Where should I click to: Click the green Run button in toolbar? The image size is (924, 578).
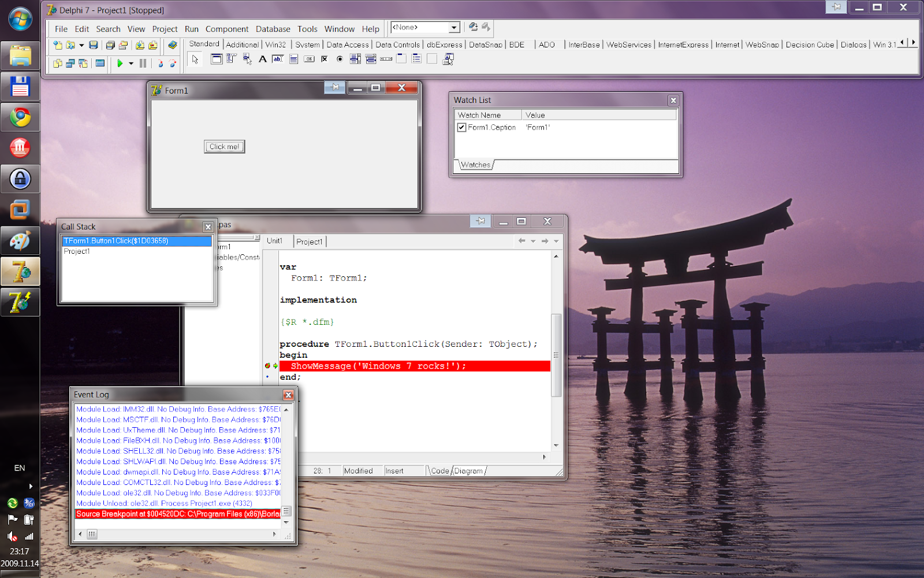pos(120,63)
